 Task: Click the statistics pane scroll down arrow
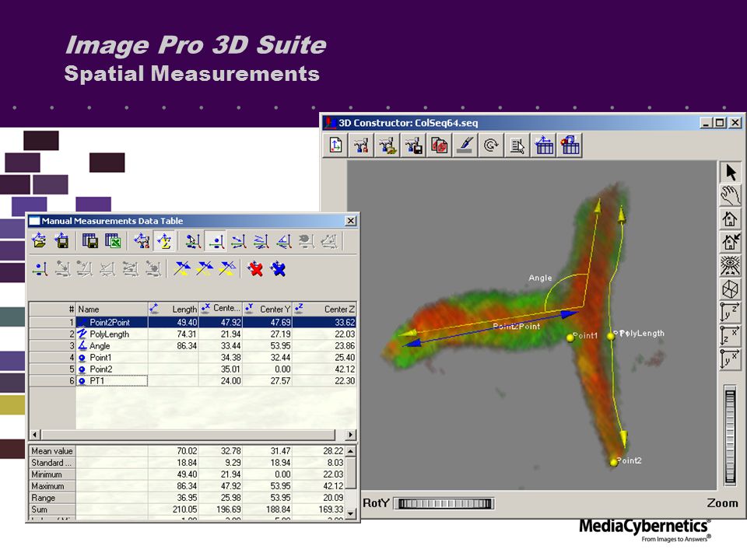351,513
